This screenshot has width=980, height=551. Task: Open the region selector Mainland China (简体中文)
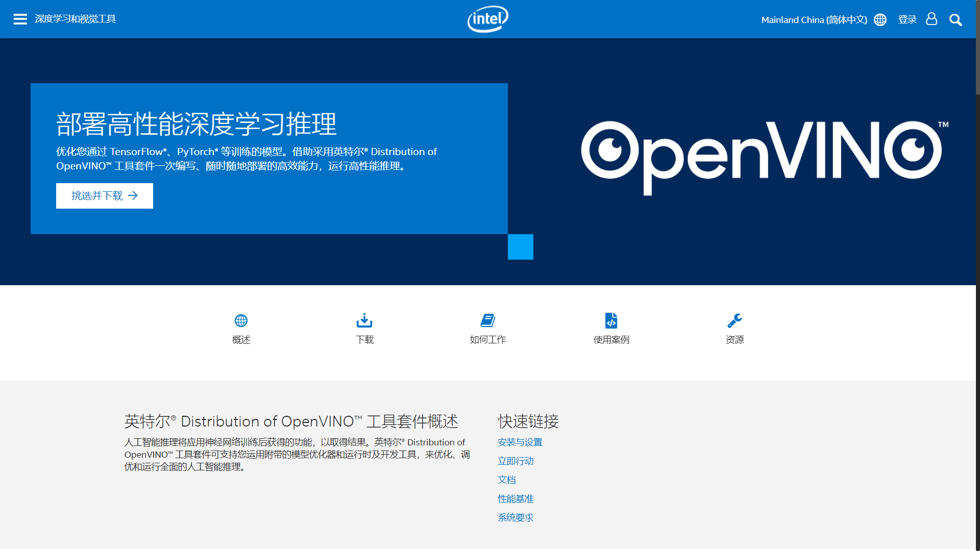[814, 19]
